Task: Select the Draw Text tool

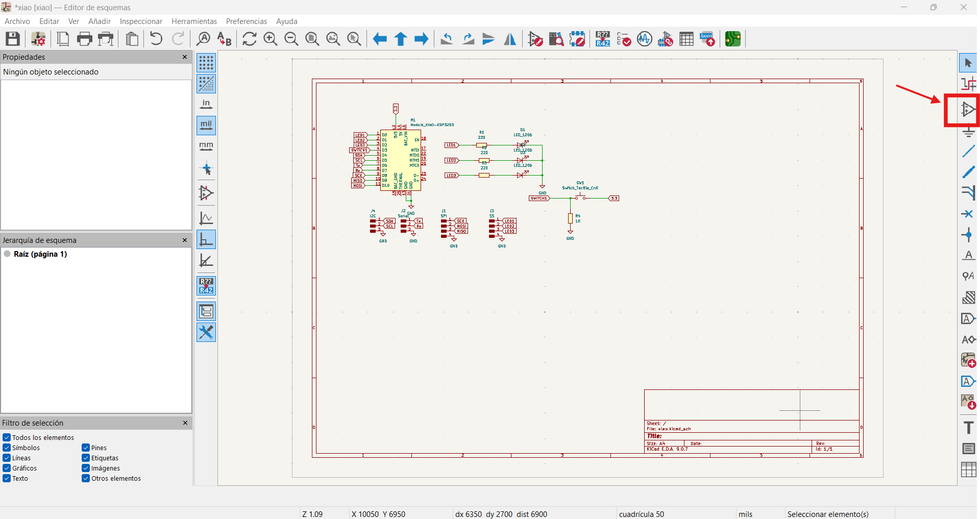Action: point(968,428)
